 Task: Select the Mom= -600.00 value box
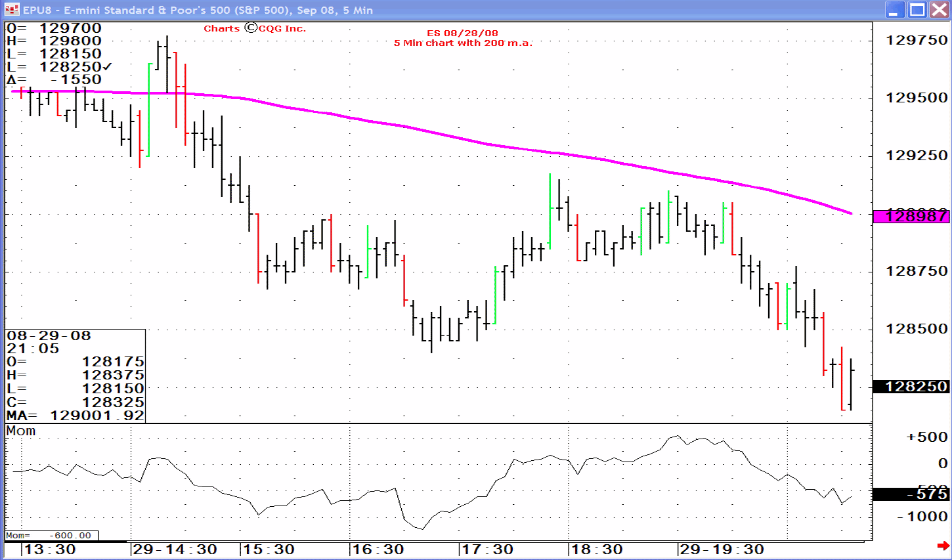pos(52,536)
